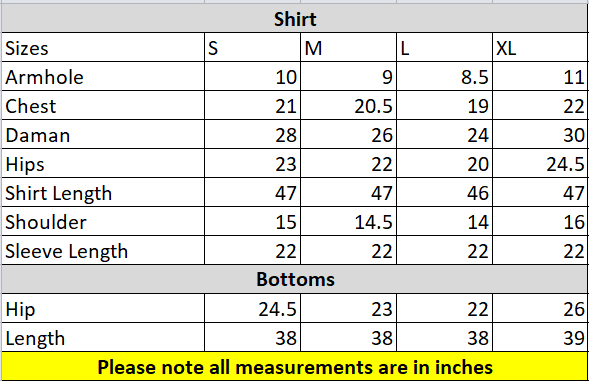The width and height of the screenshot is (589, 381).
Task: Click the Chest 20.5 value cell
Action: (349, 105)
